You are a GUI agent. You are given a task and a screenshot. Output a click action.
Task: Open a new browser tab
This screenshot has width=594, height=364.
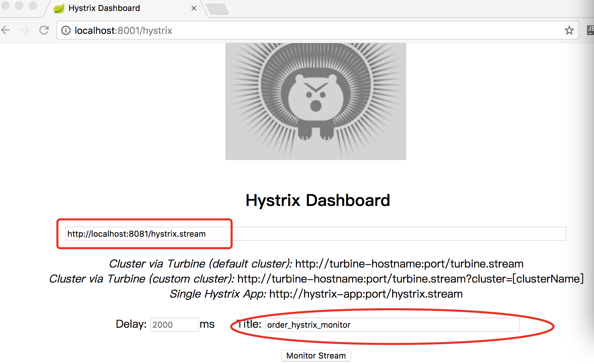pos(217,9)
